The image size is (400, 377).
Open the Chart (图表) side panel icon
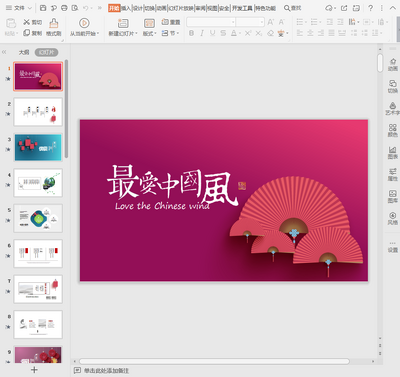[393, 152]
